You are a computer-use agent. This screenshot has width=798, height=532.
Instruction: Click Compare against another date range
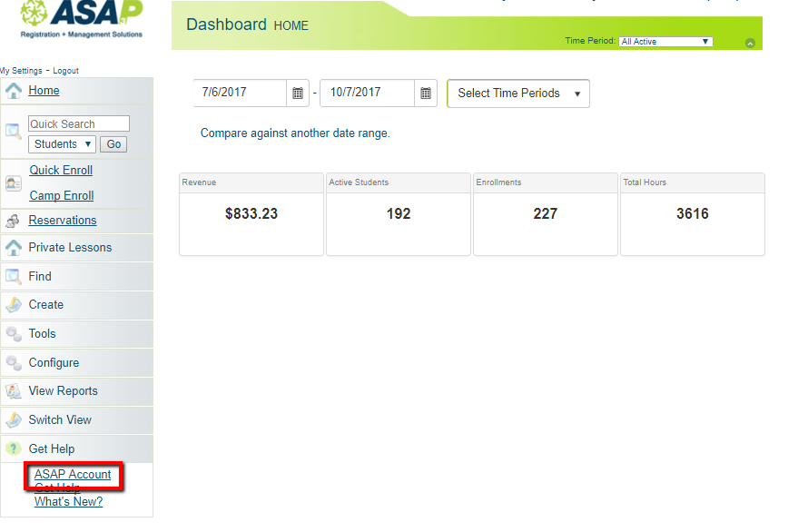tap(295, 133)
